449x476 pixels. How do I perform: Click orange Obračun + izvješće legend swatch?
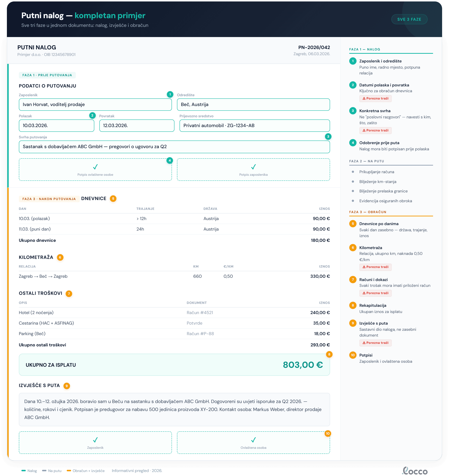coord(69,471)
